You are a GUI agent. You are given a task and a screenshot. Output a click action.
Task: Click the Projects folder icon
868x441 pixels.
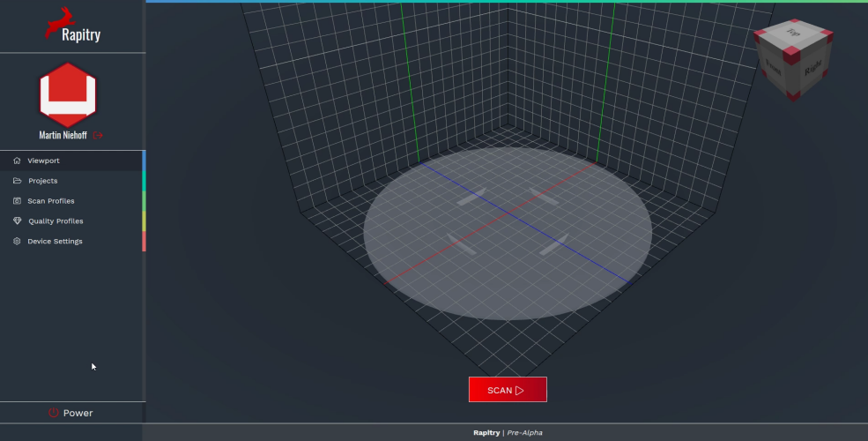pos(17,181)
